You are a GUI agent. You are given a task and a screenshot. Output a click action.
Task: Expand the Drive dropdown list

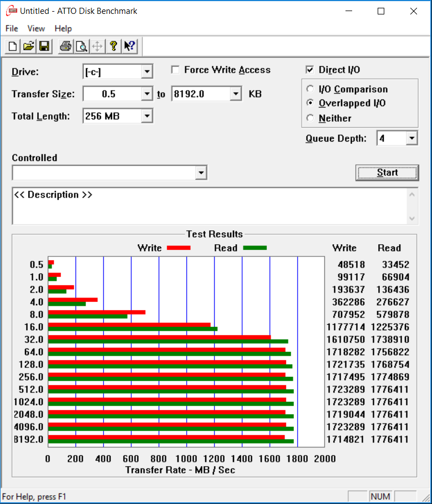[x=147, y=72]
